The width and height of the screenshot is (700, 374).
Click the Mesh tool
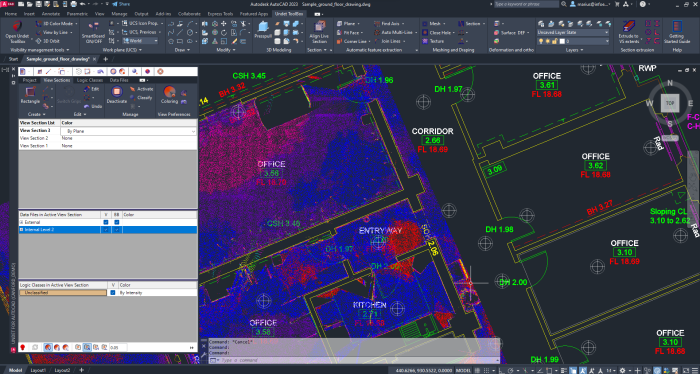point(432,24)
